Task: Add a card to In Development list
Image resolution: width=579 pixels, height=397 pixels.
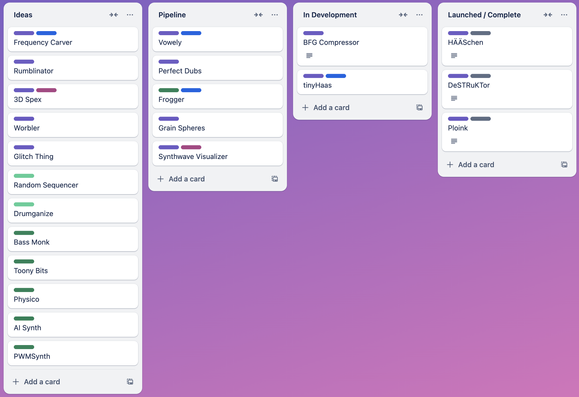Action: (326, 107)
